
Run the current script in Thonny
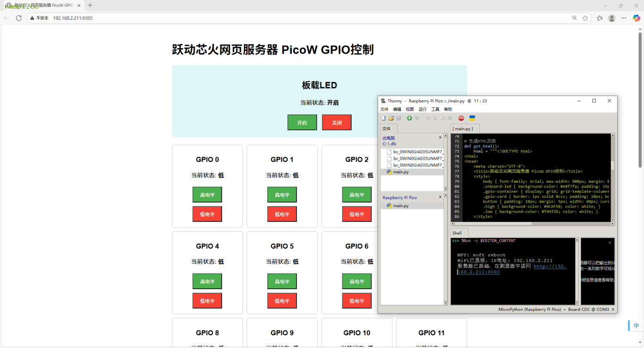[409, 118]
